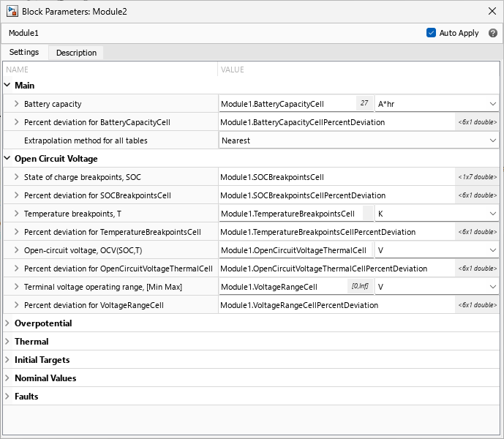Expand the Initial Targets section
Image resolution: width=504 pixels, height=439 pixels.
pos(7,360)
